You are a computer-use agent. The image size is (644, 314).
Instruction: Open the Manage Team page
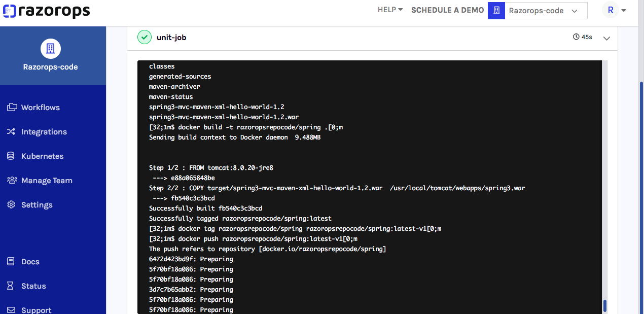click(x=47, y=181)
